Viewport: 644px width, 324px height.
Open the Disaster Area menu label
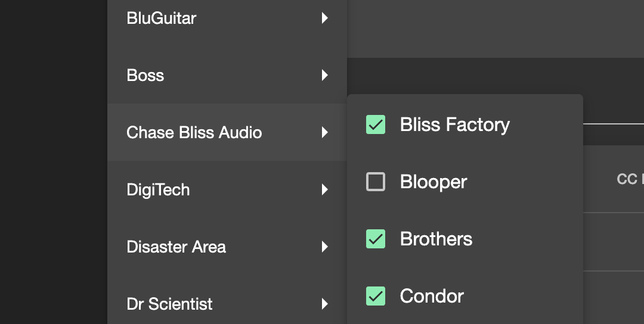point(177,247)
